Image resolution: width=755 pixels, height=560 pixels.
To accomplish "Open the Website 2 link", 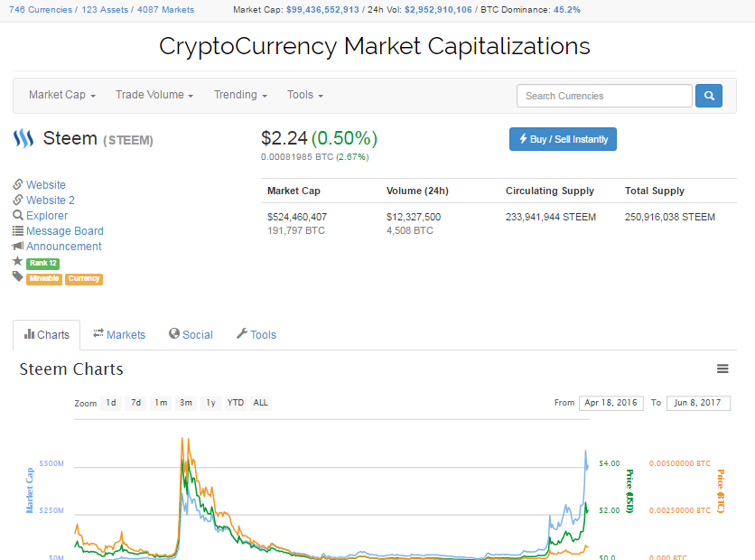I will tap(51, 201).
